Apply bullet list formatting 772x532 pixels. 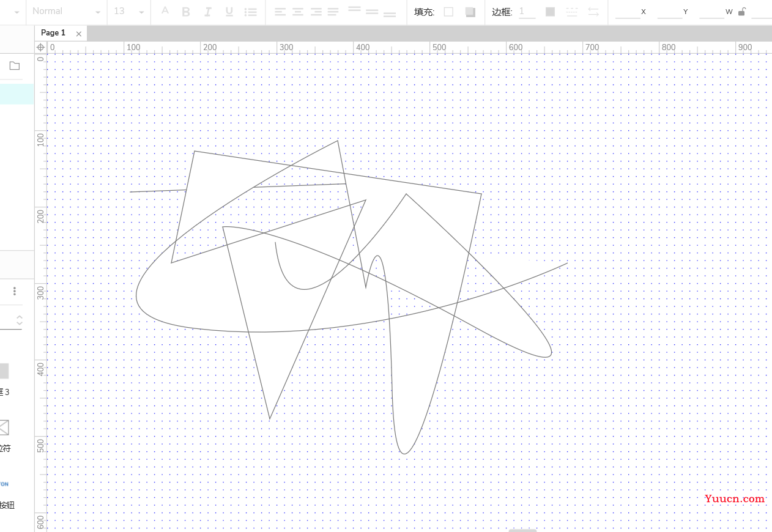coord(250,12)
